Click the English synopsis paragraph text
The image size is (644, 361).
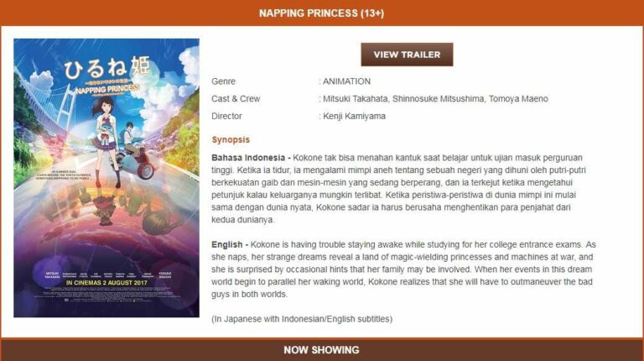403,269
